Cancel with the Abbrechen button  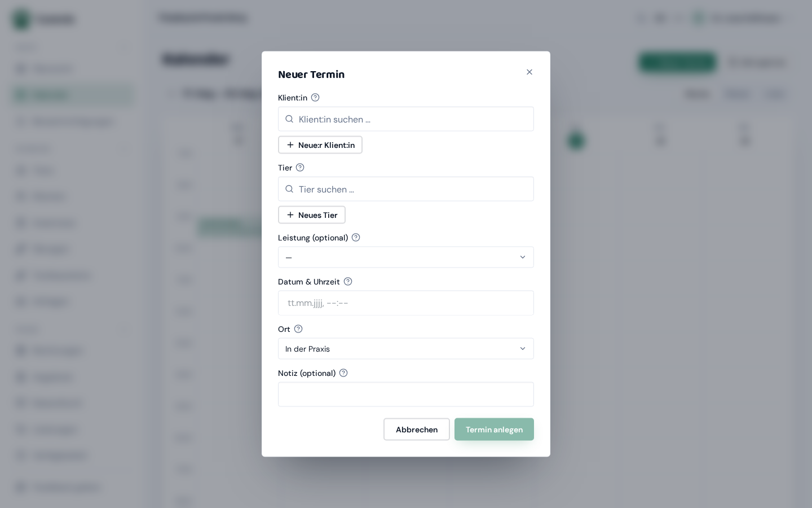coord(417,430)
